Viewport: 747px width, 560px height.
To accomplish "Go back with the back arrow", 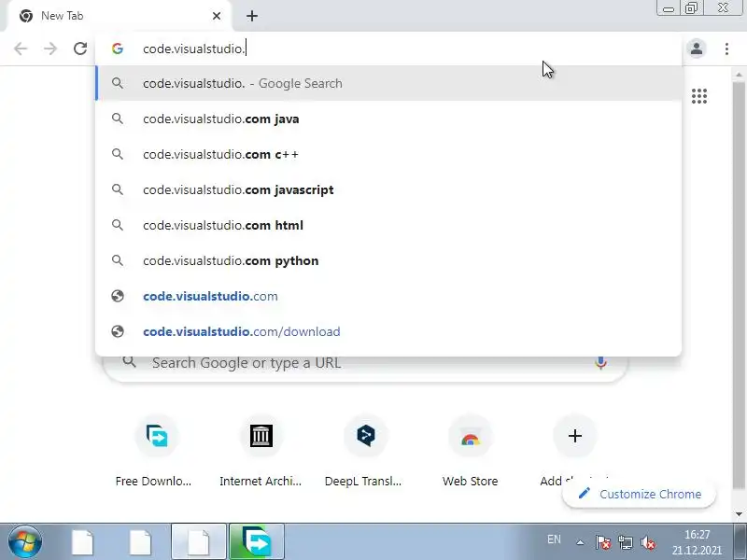I will pyautogui.click(x=21, y=49).
